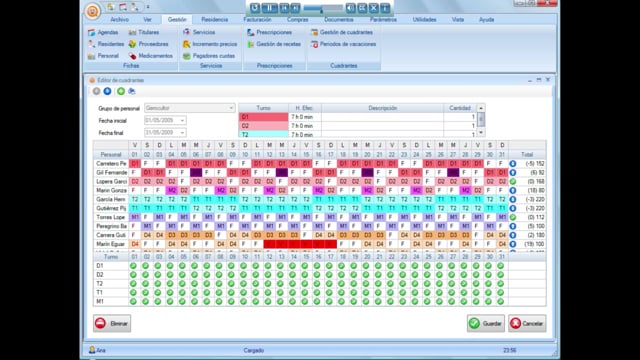Open Servicios in the ribbon
The width and height of the screenshot is (640, 360).
coord(199,32)
